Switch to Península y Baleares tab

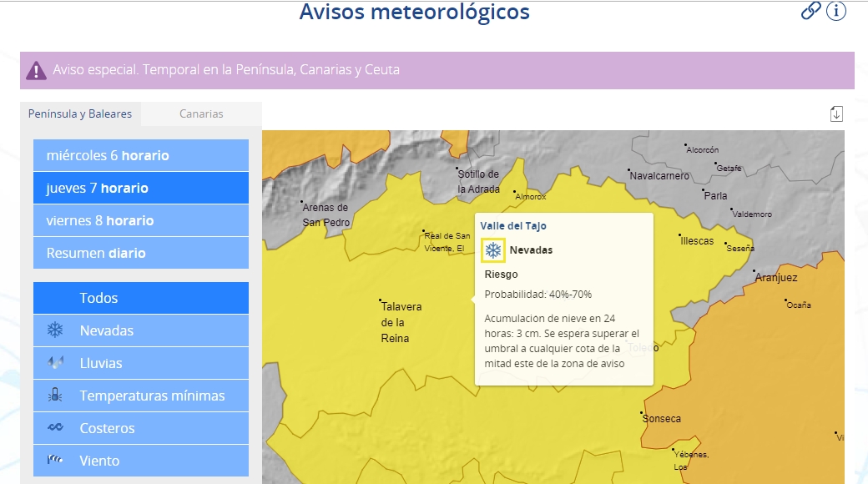coord(80,113)
